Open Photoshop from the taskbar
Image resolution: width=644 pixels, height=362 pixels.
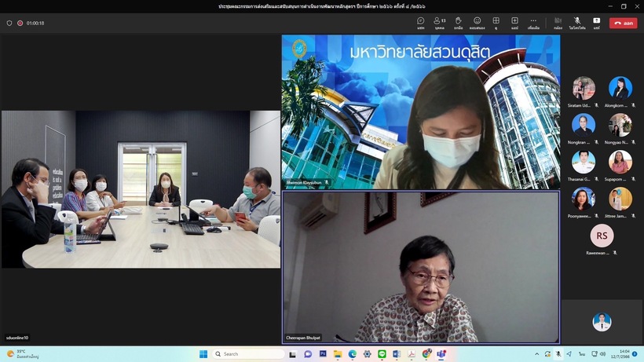coord(323,354)
